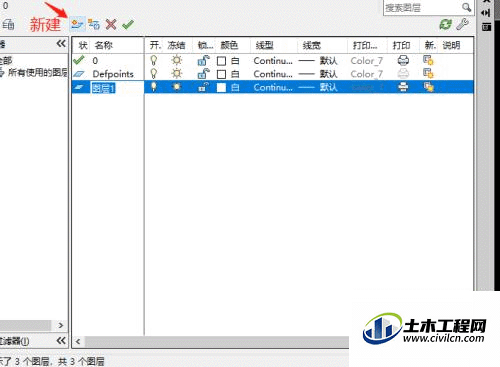Click Continu... linetype of Defpoints
Viewport: 500px width, 367px height.
[x=273, y=74]
